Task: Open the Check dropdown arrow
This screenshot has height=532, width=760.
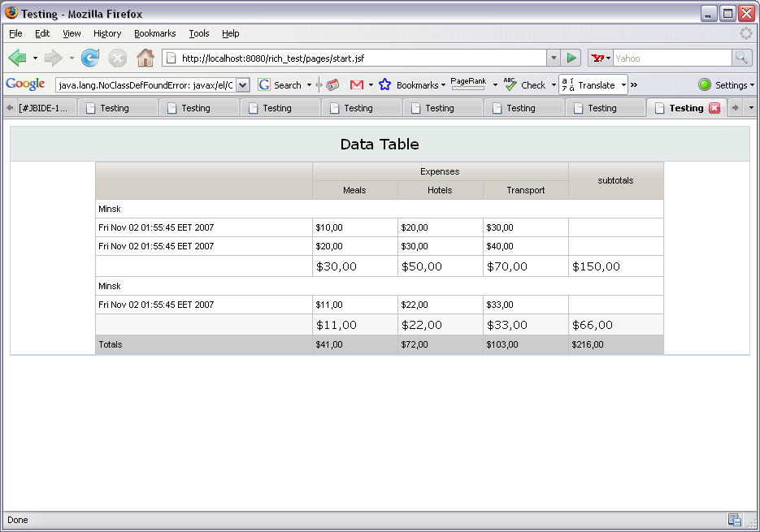Action: pyautogui.click(x=554, y=85)
